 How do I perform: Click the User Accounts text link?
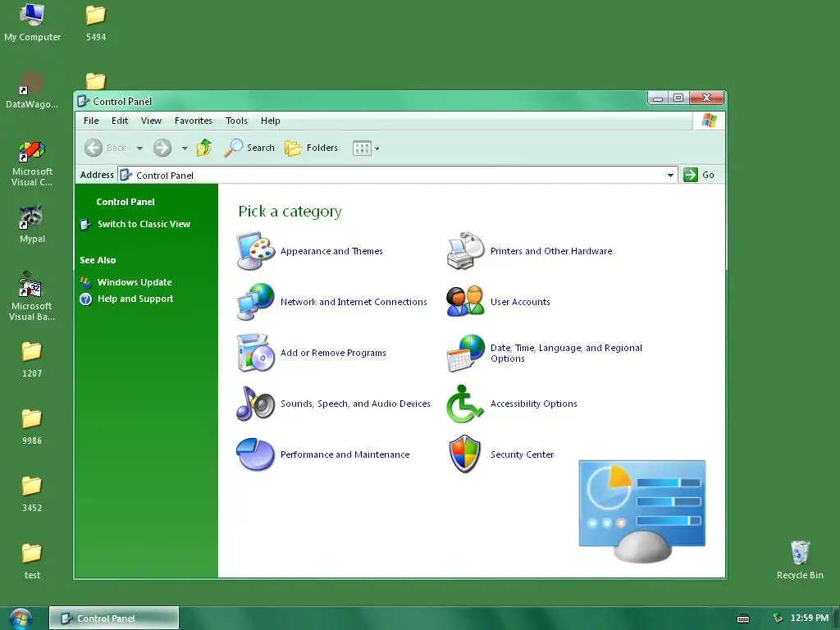(x=520, y=302)
